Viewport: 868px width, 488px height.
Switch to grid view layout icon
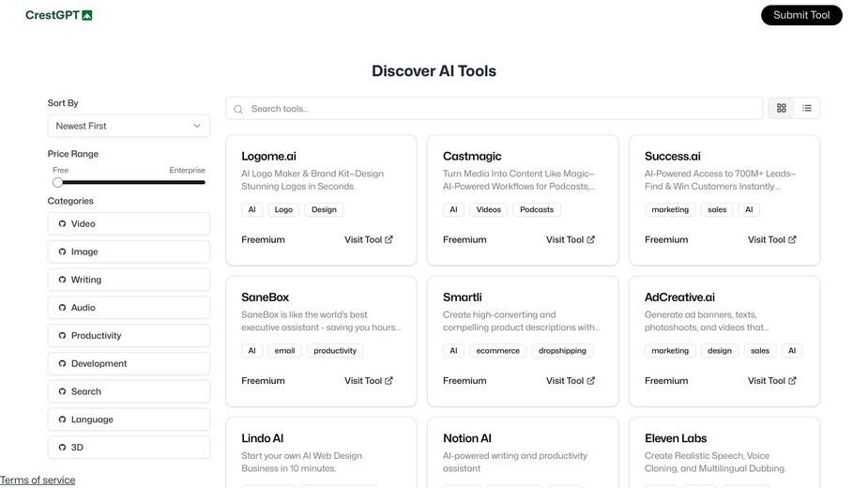click(781, 108)
